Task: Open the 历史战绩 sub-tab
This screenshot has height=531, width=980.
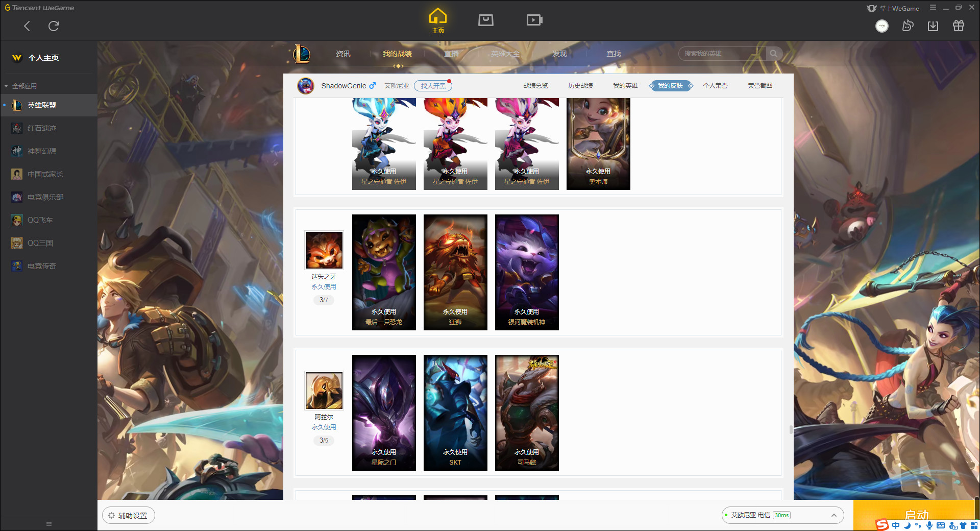Action: [580, 86]
